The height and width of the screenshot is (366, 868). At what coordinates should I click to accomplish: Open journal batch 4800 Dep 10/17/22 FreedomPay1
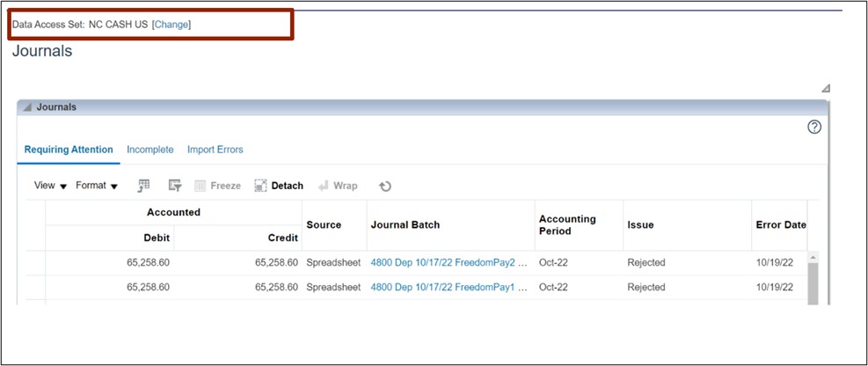click(449, 287)
